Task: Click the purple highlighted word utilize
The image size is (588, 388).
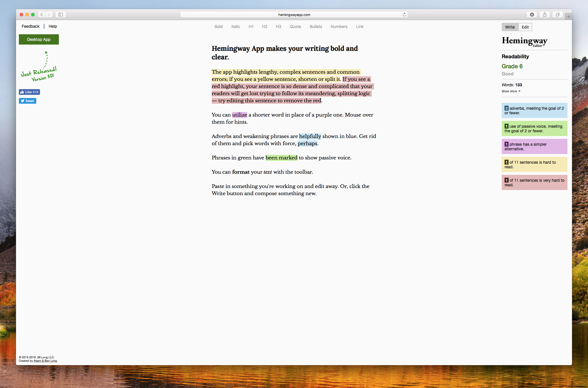Action: coord(239,115)
